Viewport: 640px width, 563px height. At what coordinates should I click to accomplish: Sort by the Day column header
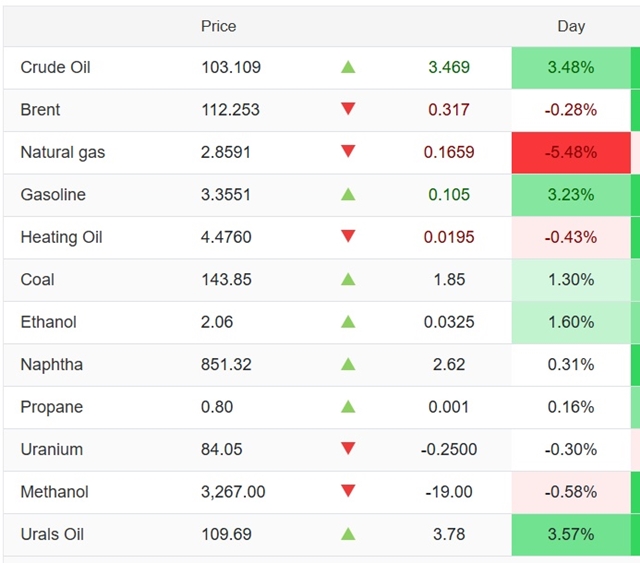(571, 26)
